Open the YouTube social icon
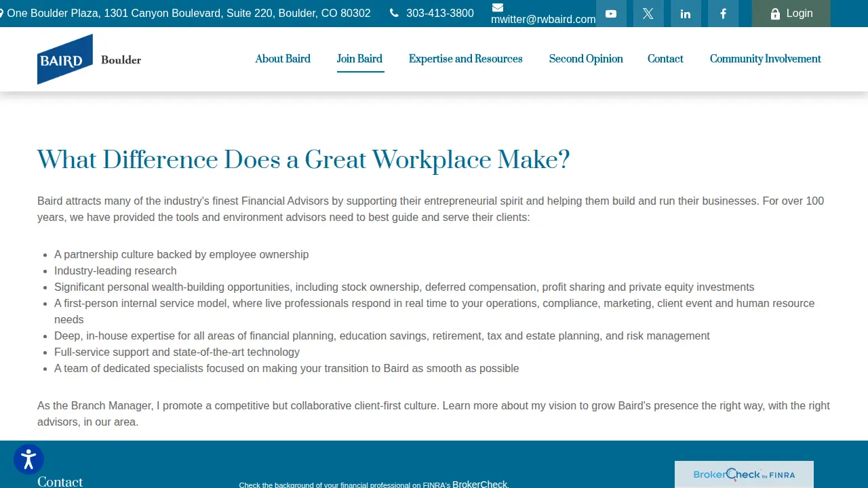Screen dimensions: 868x488 click(611, 14)
